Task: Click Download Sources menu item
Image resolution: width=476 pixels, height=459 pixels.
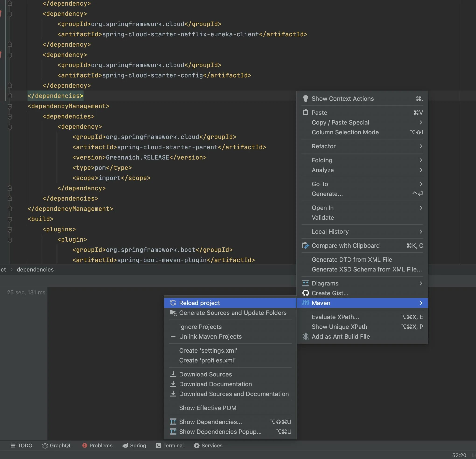Action: point(206,374)
